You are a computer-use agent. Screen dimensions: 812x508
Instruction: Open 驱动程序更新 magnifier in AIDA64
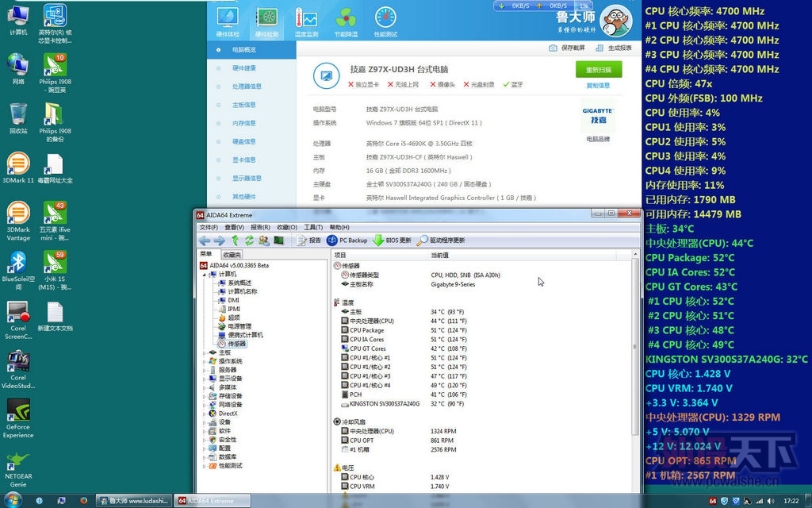coord(441,241)
